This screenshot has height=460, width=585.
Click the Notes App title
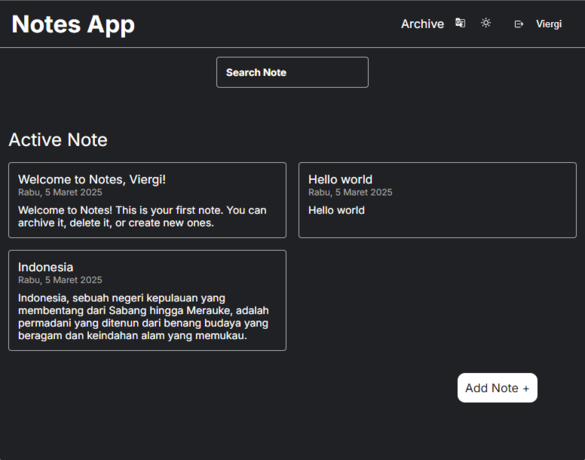tap(73, 24)
